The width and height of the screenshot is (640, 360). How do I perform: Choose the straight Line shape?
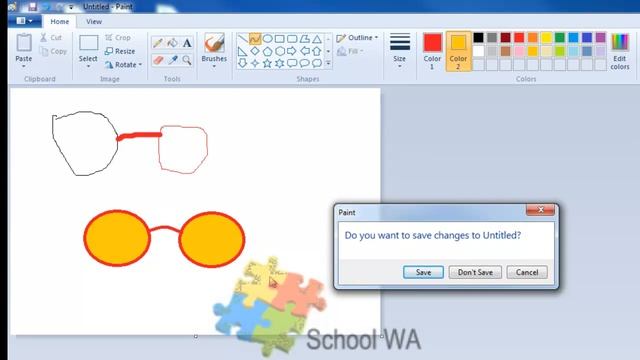tap(242, 39)
